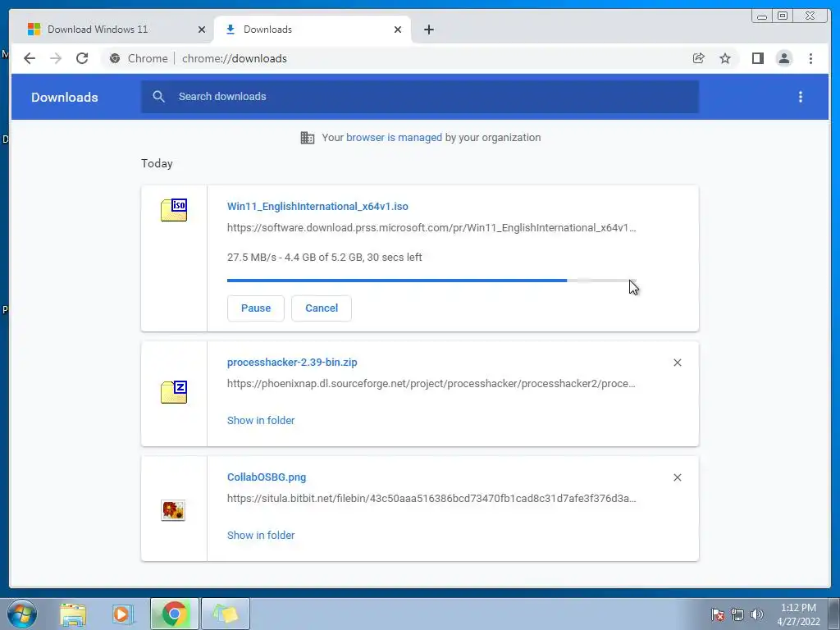This screenshot has height=630, width=840.
Task: Click the Search downloads field
Action: (x=420, y=97)
